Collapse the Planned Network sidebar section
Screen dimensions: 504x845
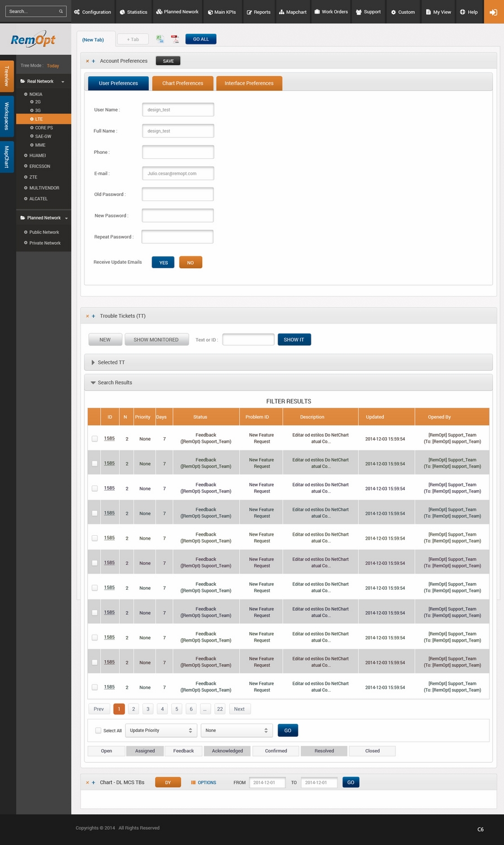click(x=66, y=218)
